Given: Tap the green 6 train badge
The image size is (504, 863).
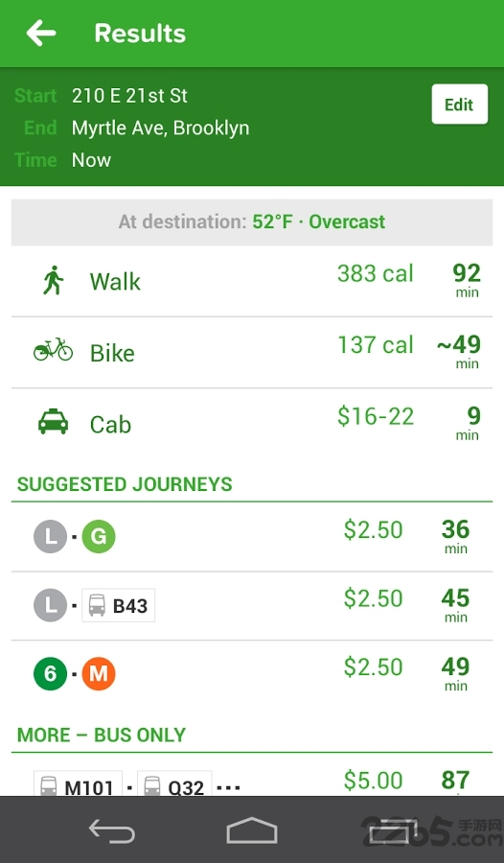Looking at the screenshot, I should click(50, 674).
